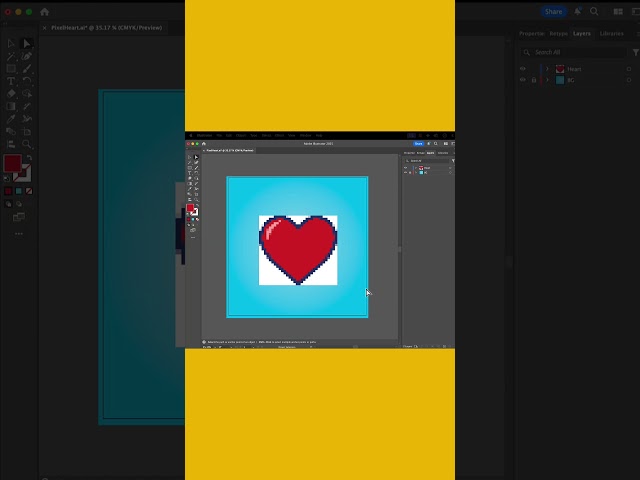640x480 pixels.
Task: Pick the Magic Wand tool in background toolbar
Action: tap(11, 56)
